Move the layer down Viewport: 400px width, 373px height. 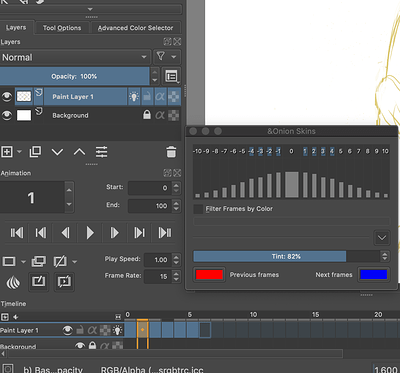coord(57,152)
